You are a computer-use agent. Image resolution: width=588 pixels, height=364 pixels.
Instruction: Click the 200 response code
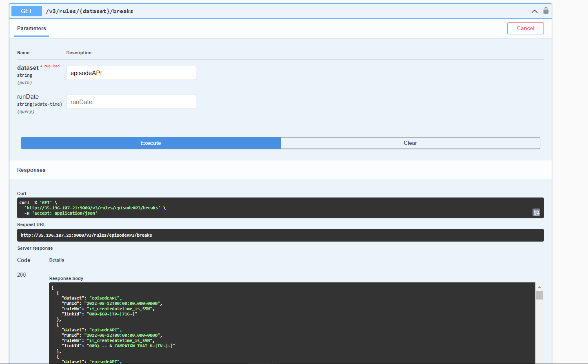click(x=21, y=275)
